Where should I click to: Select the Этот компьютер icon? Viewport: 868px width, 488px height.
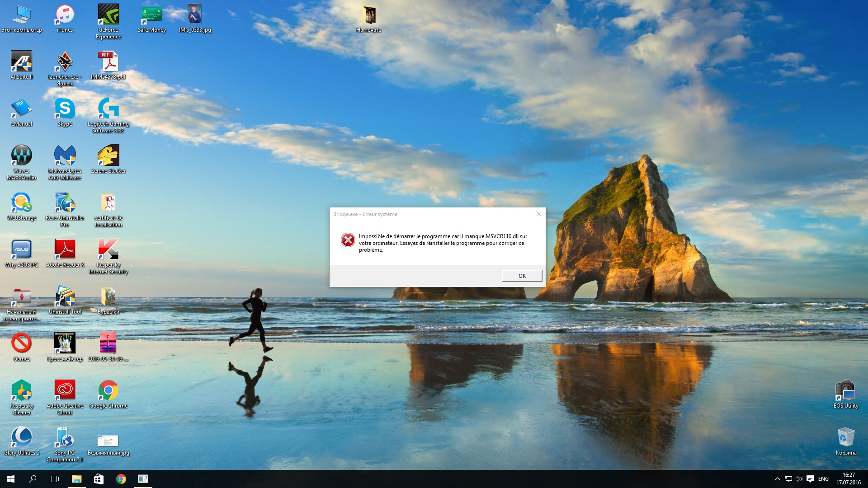point(22,19)
